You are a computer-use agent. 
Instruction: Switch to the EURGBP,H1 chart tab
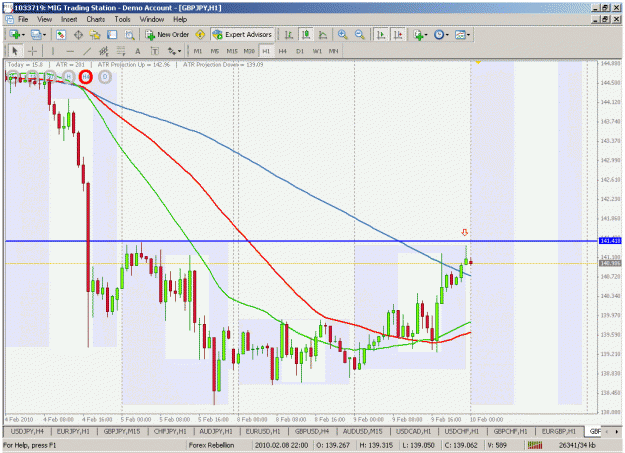(558, 431)
